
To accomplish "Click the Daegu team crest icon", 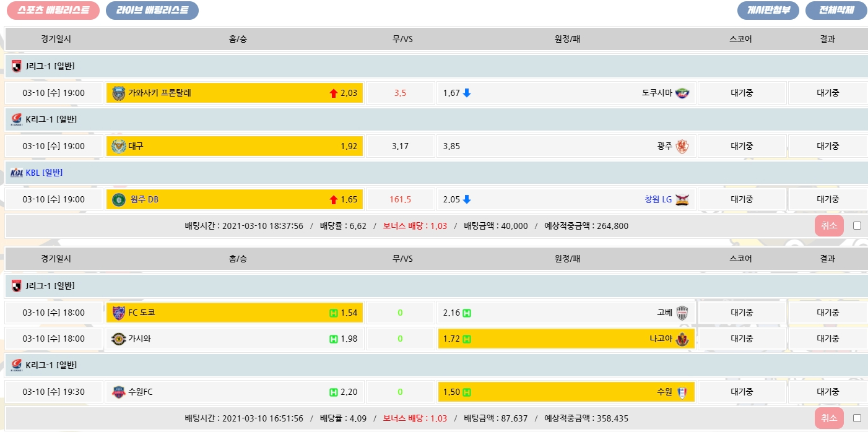I will [118, 147].
